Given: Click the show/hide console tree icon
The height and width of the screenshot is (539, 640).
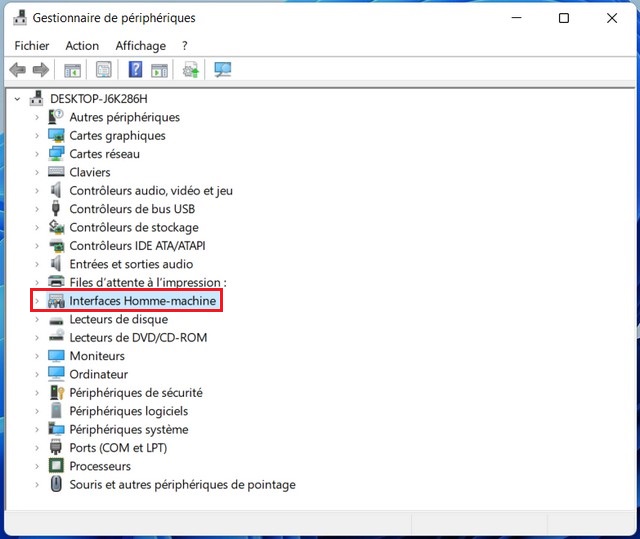Looking at the screenshot, I should tap(72, 70).
